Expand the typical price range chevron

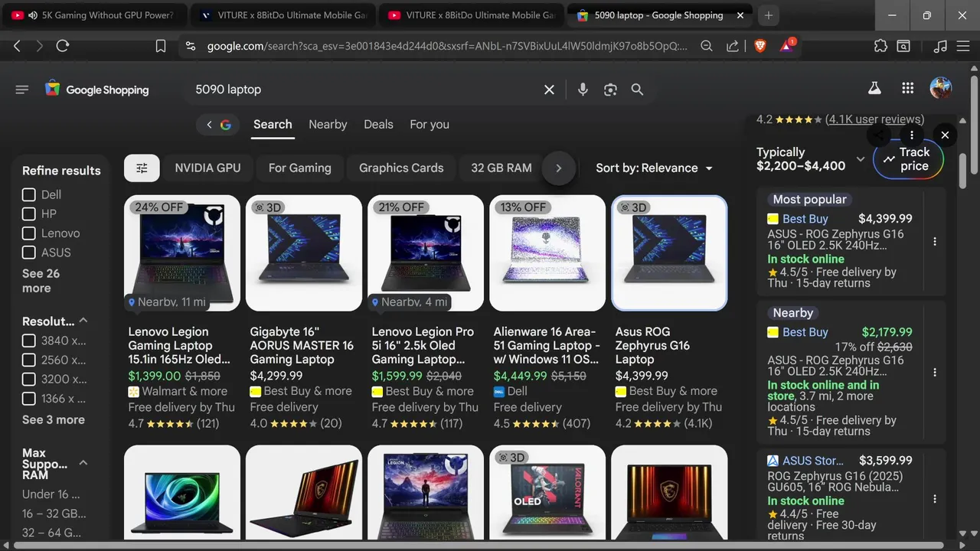point(861,159)
